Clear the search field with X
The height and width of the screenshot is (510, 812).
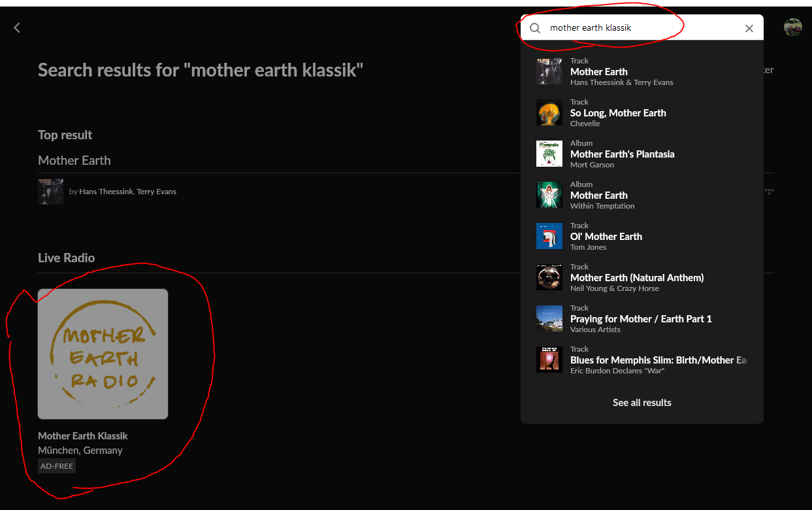pyautogui.click(x=749, y=28)
